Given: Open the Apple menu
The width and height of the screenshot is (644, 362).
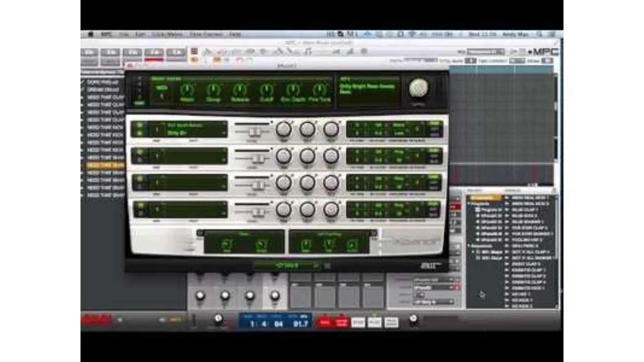Looking at the screenshot, I should pyautogui.click(x=91, y=34).
